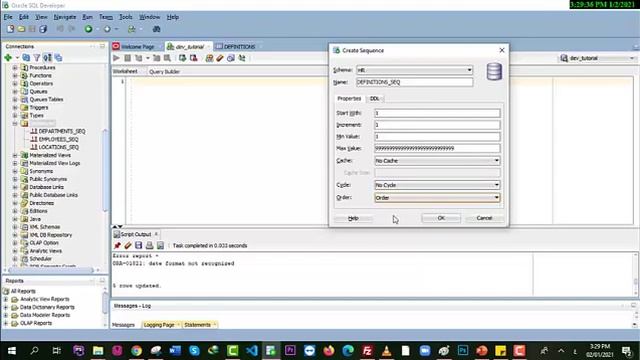Image resolution: width=640 pixels, height=360 pixels.
Task: Expand the Triggers tree node
Action: click(15, 107)
